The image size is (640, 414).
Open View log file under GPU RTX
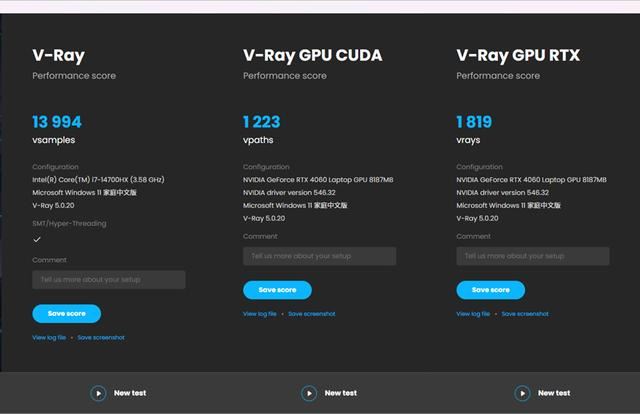[x=473, y=314]
